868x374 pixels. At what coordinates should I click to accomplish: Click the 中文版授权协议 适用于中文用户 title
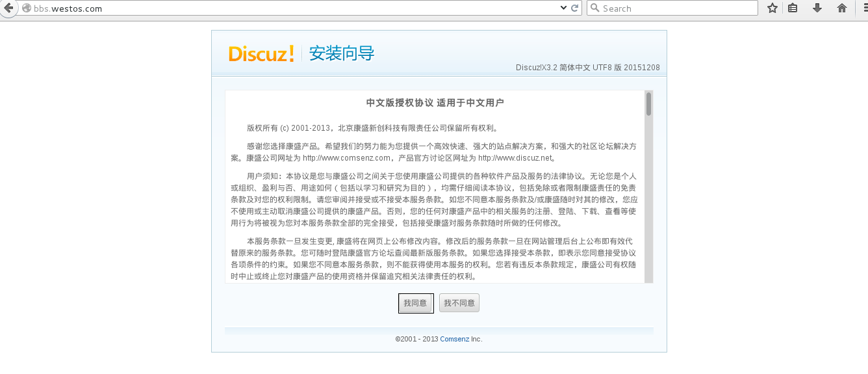tap(435, 103)
